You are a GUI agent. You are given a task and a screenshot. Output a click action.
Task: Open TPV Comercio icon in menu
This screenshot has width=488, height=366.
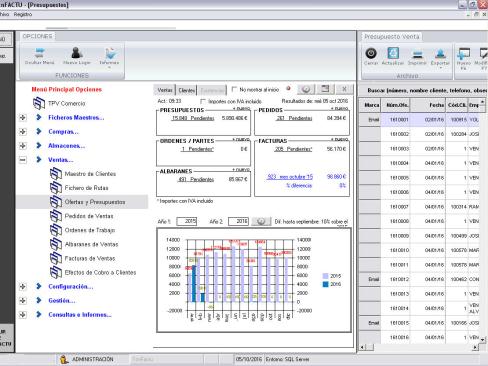coord(39,103)
